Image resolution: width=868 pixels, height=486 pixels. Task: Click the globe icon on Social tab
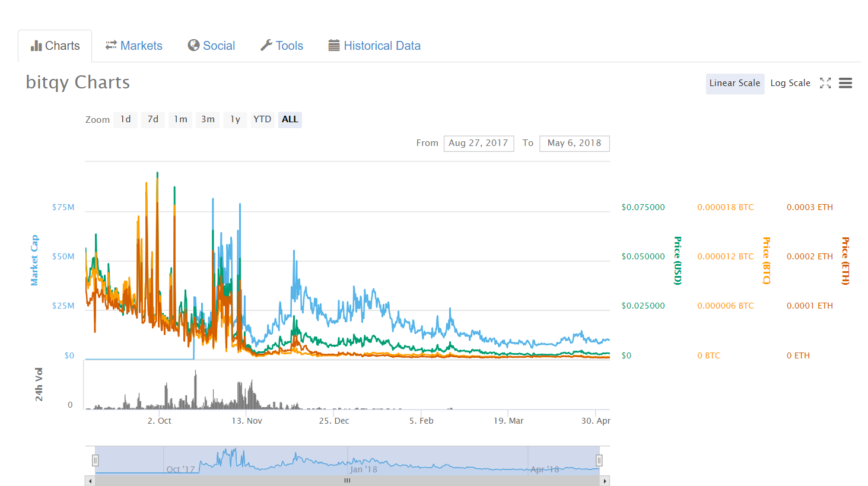193,45
